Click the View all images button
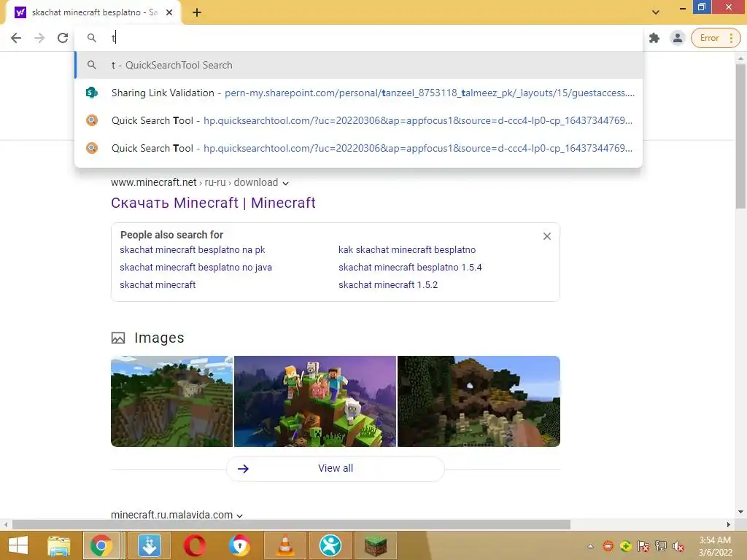747x560 pixels. click(336, 469)
